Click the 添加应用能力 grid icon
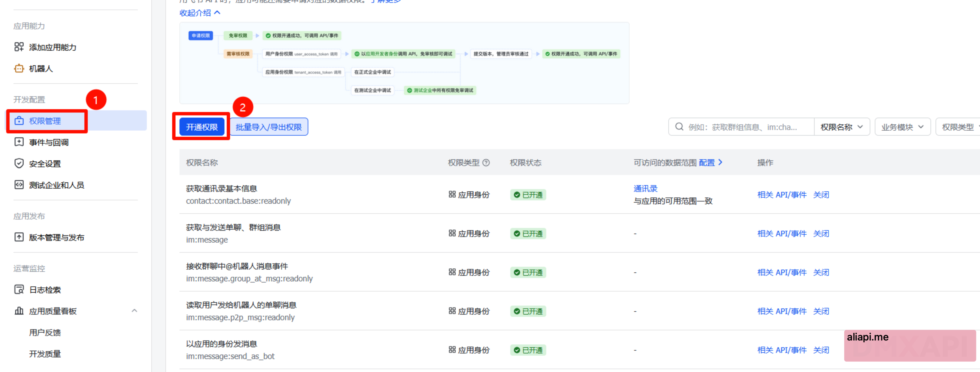The width and height of the screenshot is (980, 372). coord(19,47)
